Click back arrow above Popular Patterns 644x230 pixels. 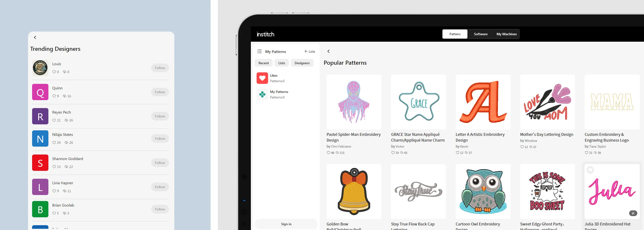point(328,51)
